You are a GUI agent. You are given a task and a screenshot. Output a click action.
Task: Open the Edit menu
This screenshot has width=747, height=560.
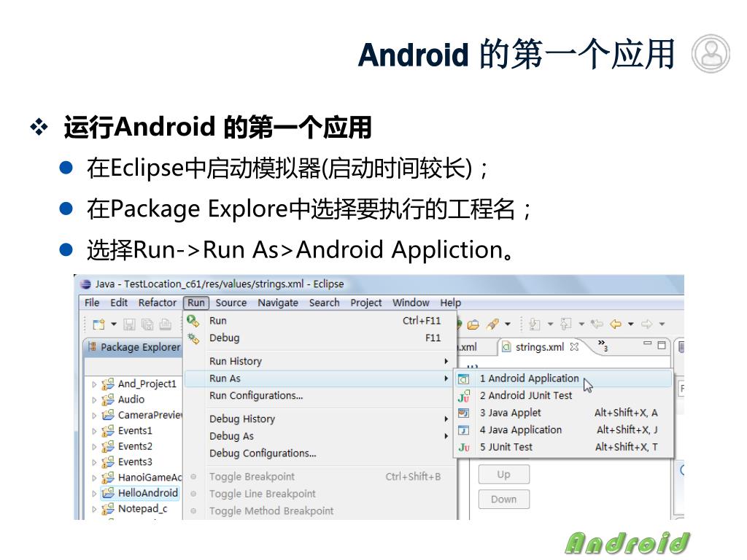click(x=119, y=303)
